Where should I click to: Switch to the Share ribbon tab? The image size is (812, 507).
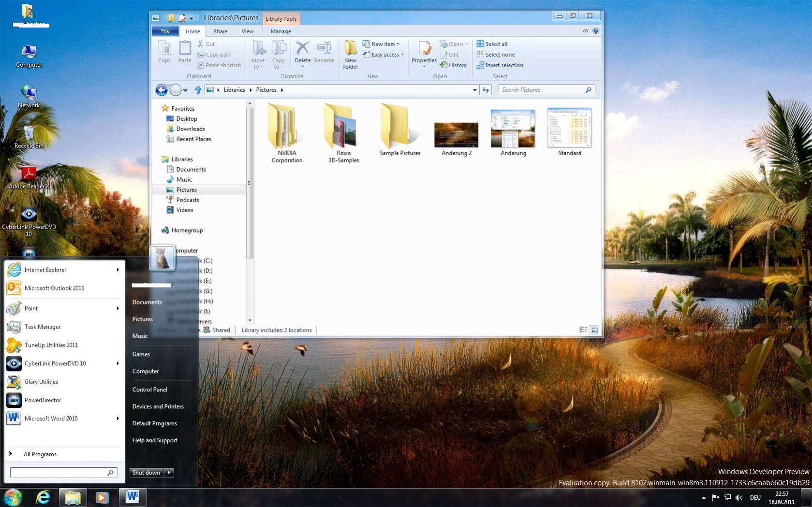[x=221, y=31]
